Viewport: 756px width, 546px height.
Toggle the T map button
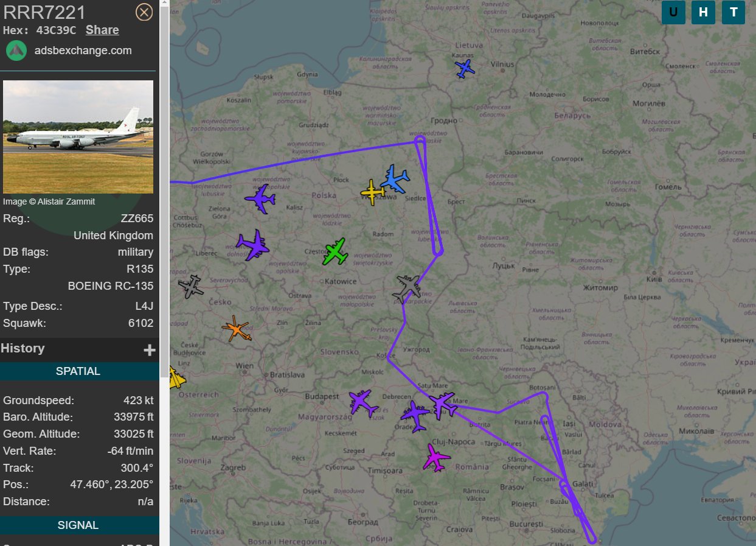[x=733, y=12]
